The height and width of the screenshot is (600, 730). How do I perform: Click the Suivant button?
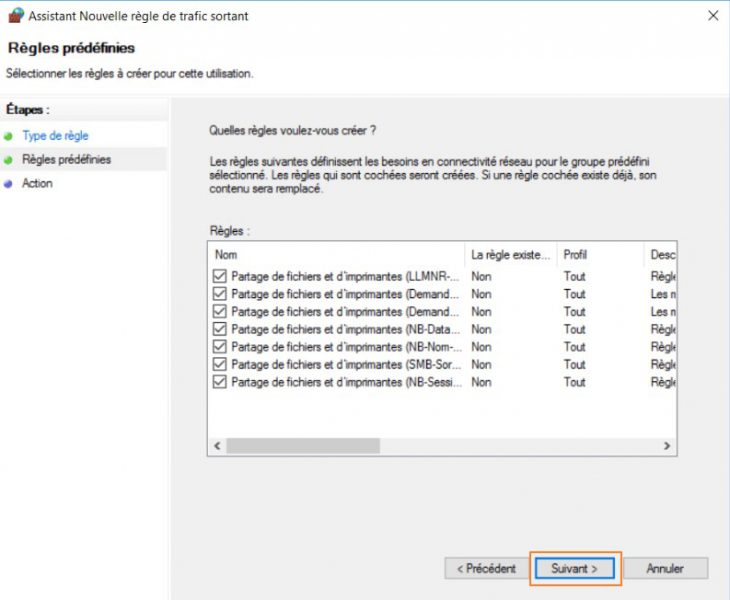575,568
